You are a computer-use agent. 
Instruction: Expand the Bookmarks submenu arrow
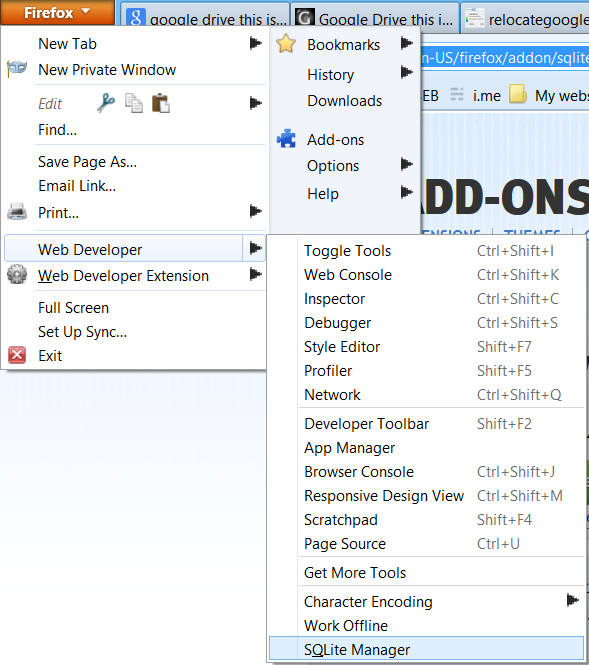coord(407,43)
